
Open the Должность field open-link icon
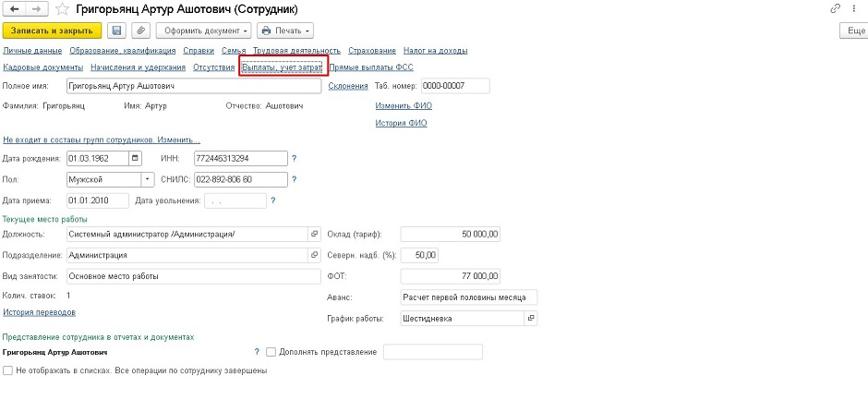click(313, 235)
